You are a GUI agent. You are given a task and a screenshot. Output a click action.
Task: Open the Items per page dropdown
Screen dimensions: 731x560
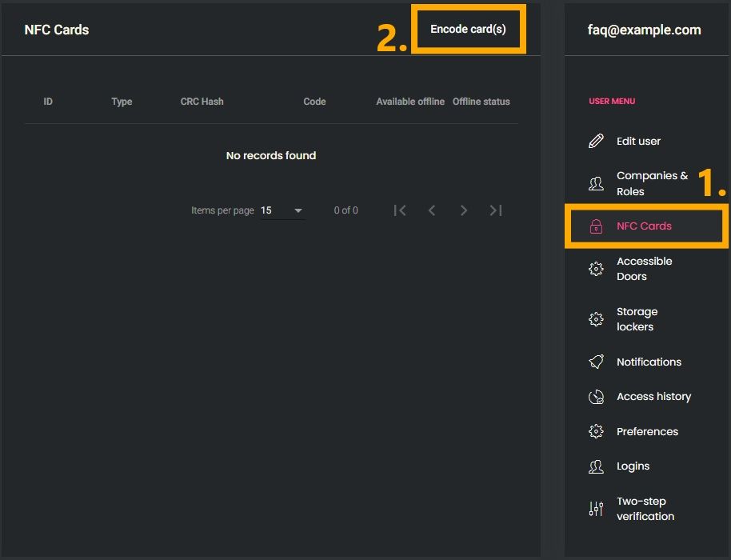point(282,210)
